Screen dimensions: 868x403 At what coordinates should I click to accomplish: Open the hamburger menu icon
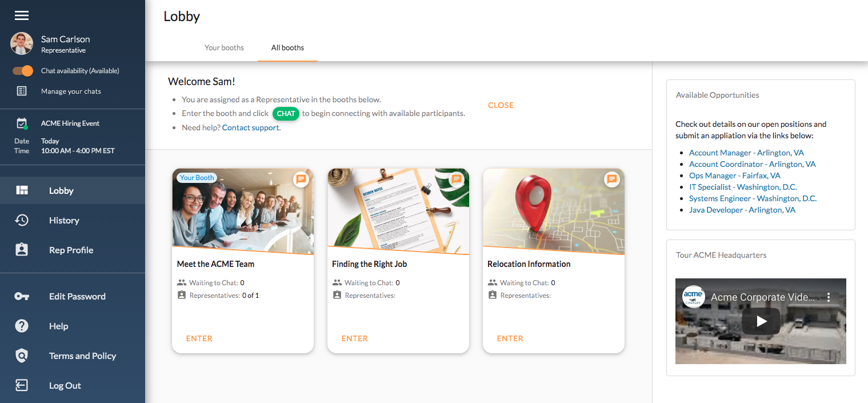coord(22,16)
